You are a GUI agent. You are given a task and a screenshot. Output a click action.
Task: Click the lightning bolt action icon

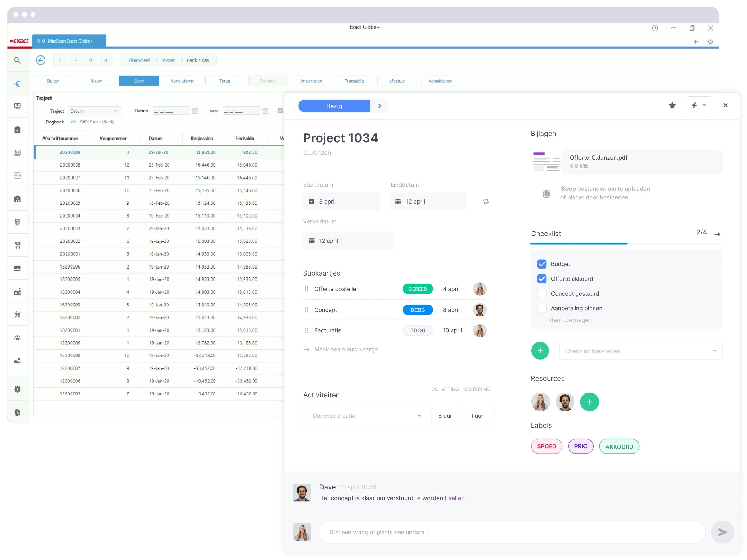pyautogui.click(x=694, y=105)
